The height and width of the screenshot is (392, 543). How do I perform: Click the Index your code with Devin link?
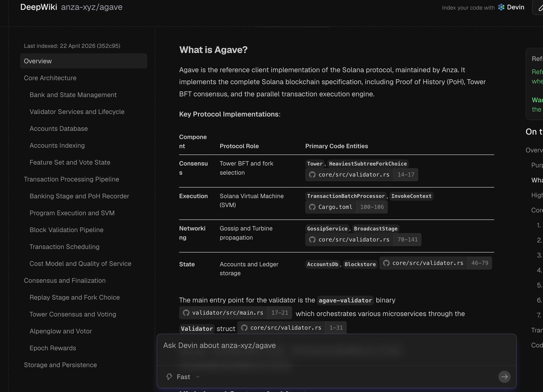(x=483, y=7)
